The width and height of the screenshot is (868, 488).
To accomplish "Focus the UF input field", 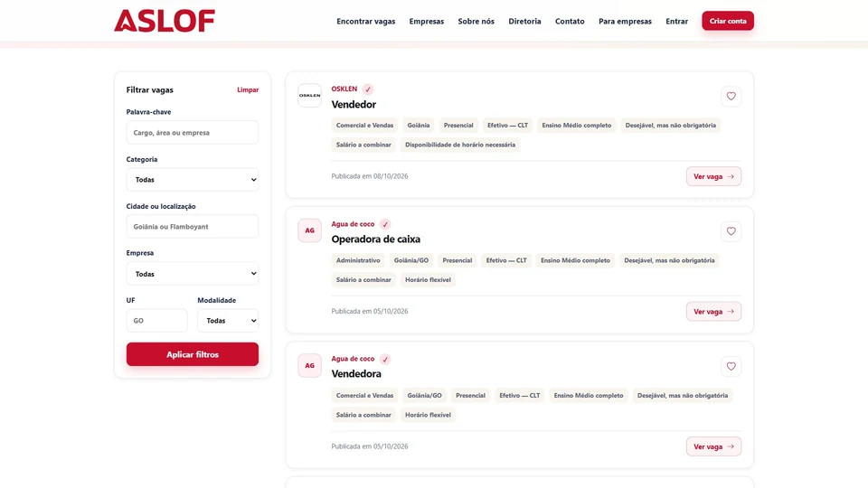I will [156, 320].
